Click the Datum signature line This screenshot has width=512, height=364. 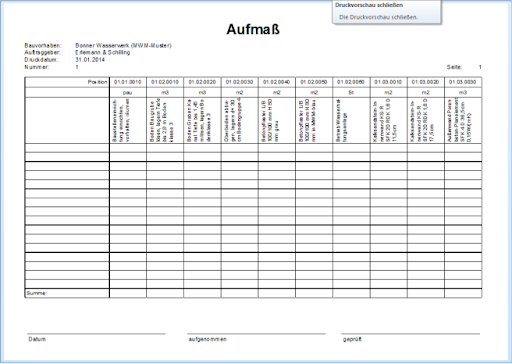click(96, 334)
